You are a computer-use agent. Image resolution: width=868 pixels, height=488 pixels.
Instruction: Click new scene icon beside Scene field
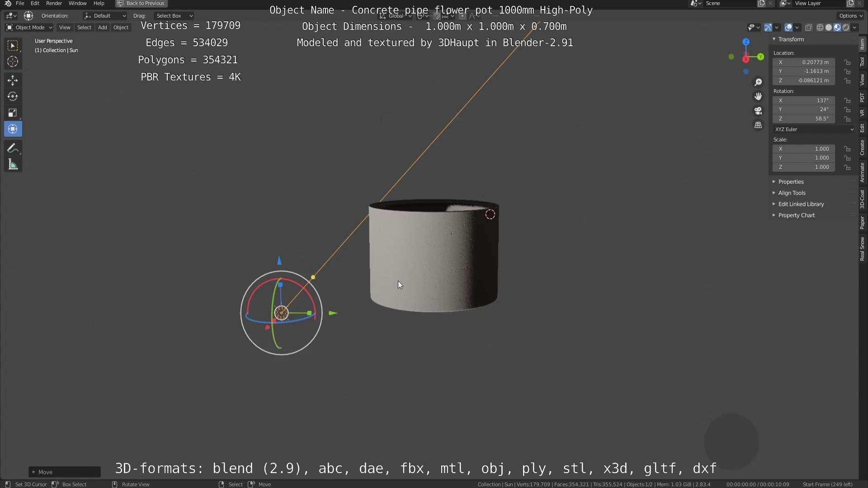point(761,4)
